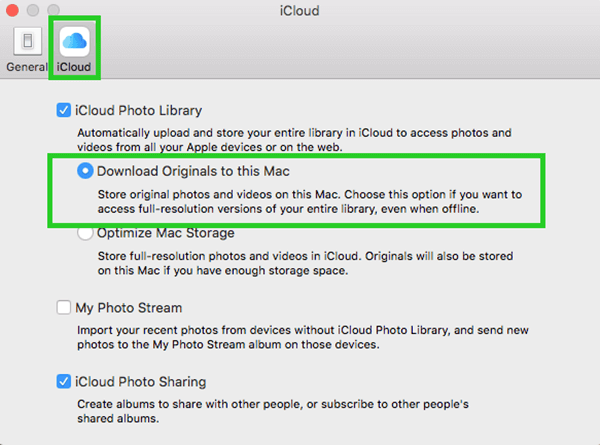The image size is (600, 445).
Task: Click the iCloud window title text
Action: pyautogui.click(x=300, y=11)
